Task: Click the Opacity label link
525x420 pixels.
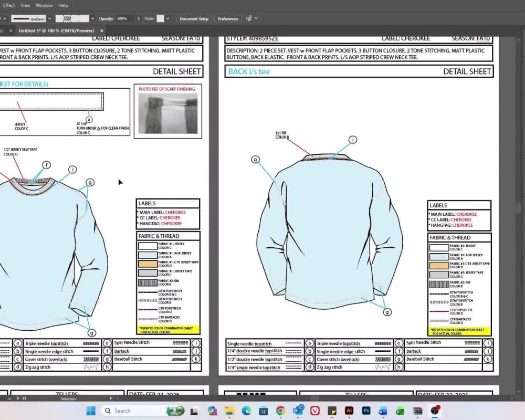Action: (x=106, y=19)
